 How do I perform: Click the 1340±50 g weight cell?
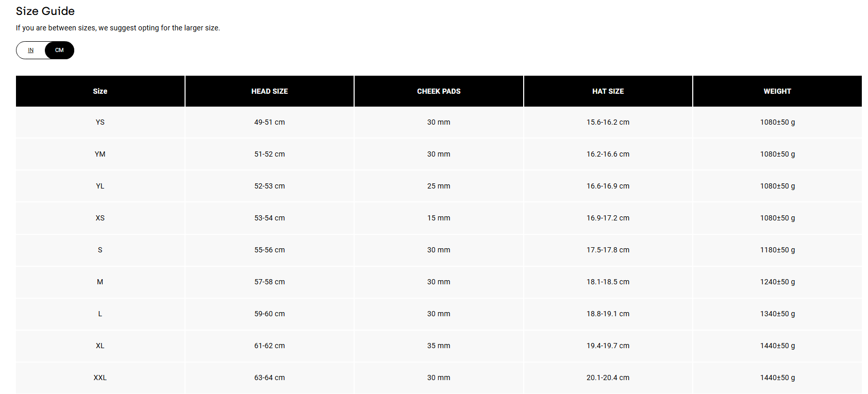click(x=777, y=314)
